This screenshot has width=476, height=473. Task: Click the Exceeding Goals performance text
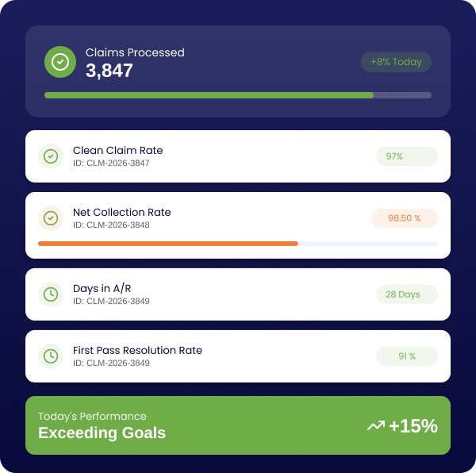pyautogui.click(x=102, y=433)
